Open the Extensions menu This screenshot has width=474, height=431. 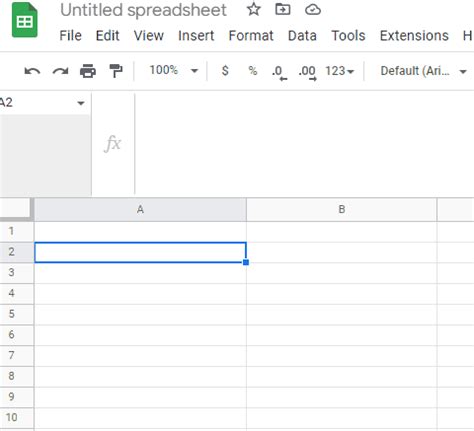414,36
